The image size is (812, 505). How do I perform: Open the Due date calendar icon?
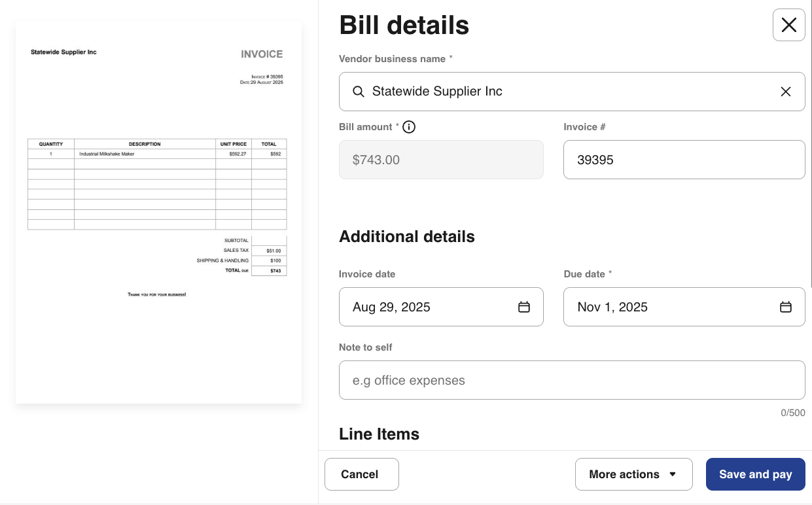click(785, 307)
